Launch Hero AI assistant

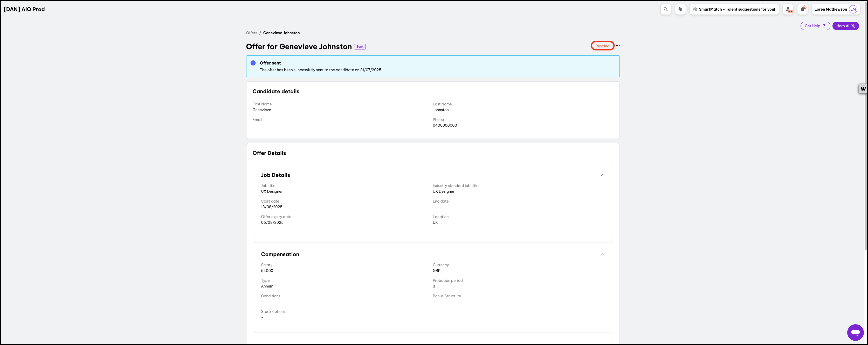click(x=845, y=26)
